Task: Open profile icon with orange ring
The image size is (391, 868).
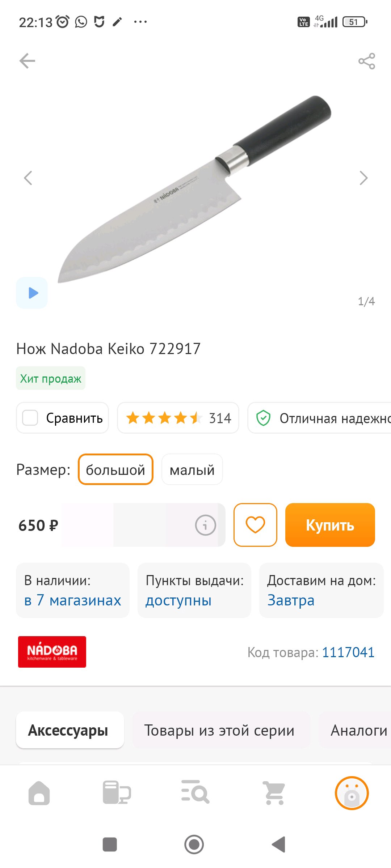Action: (x=352, y=793)
